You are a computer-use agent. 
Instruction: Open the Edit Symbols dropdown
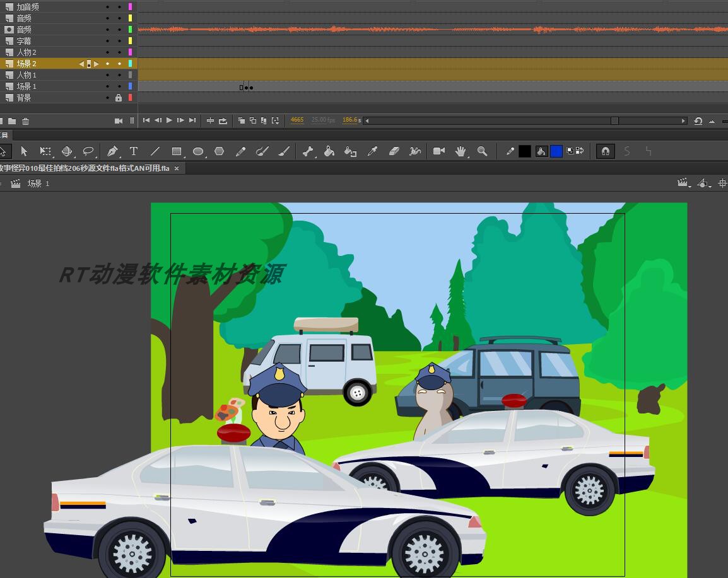click(704, 183)
